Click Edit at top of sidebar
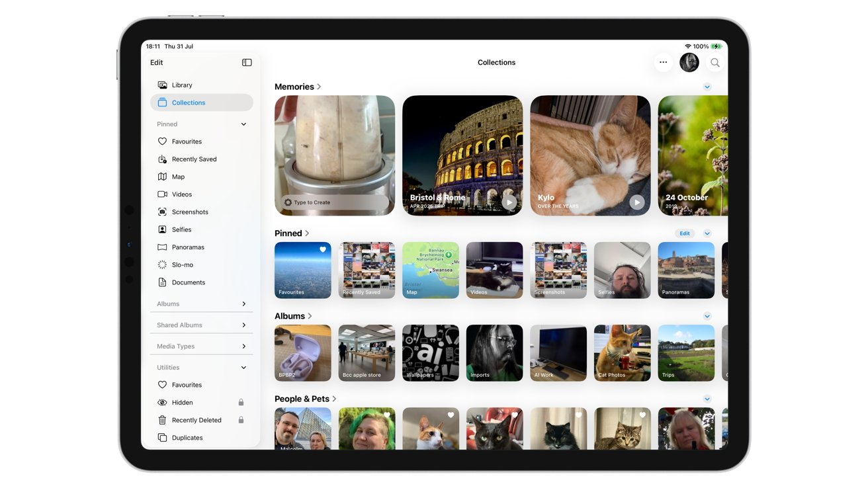 tap(157, 63)
